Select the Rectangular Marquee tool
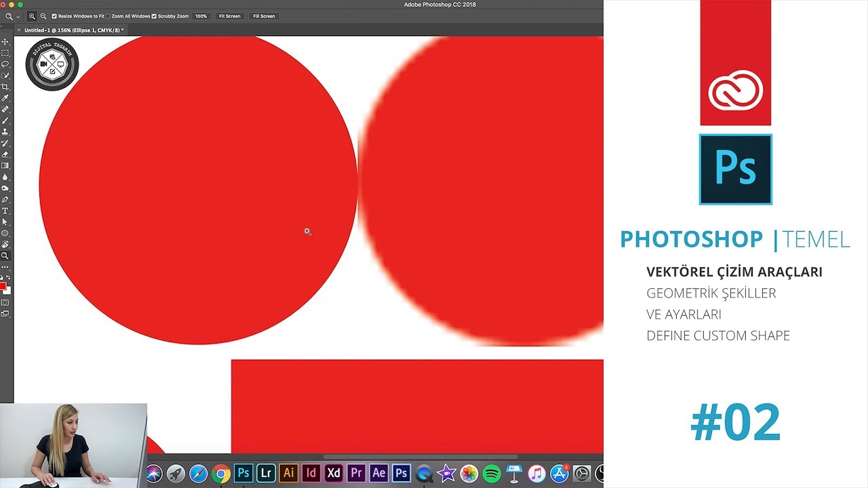868x488 pixels. 5,53
